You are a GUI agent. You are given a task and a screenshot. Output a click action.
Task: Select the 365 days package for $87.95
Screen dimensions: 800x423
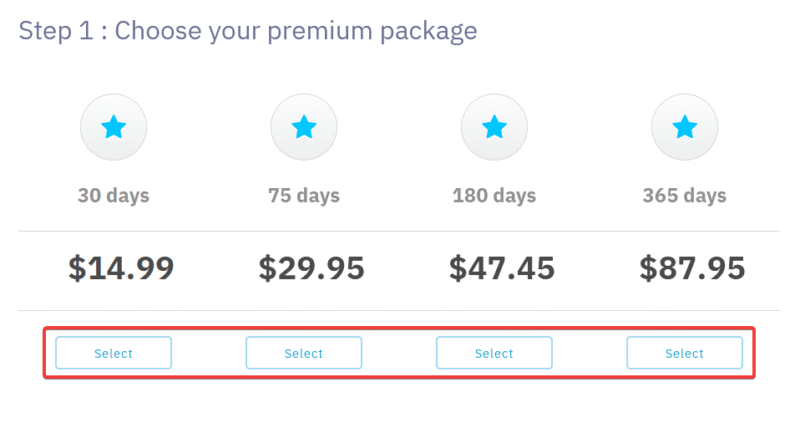(684, 353)
